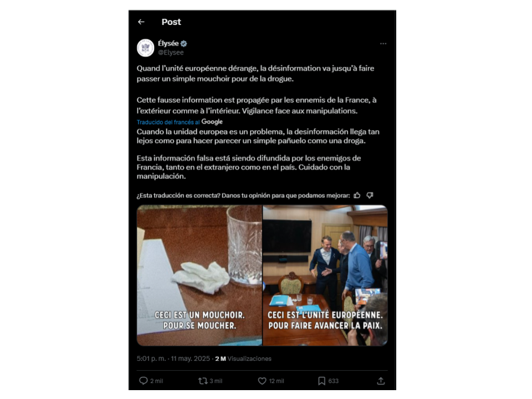Open replies via the comment icon
532x399 pixels.
[144, 381]
